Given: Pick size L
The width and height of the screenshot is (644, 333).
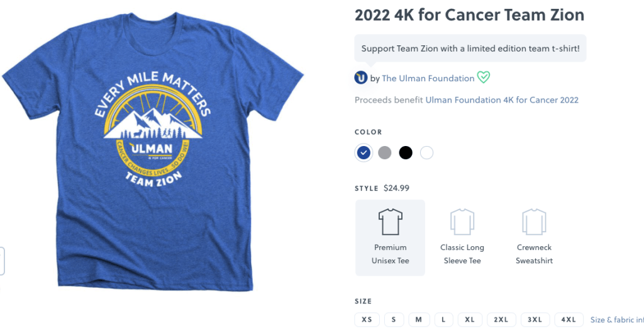Looking at the screenshot, I should point(443,319).
